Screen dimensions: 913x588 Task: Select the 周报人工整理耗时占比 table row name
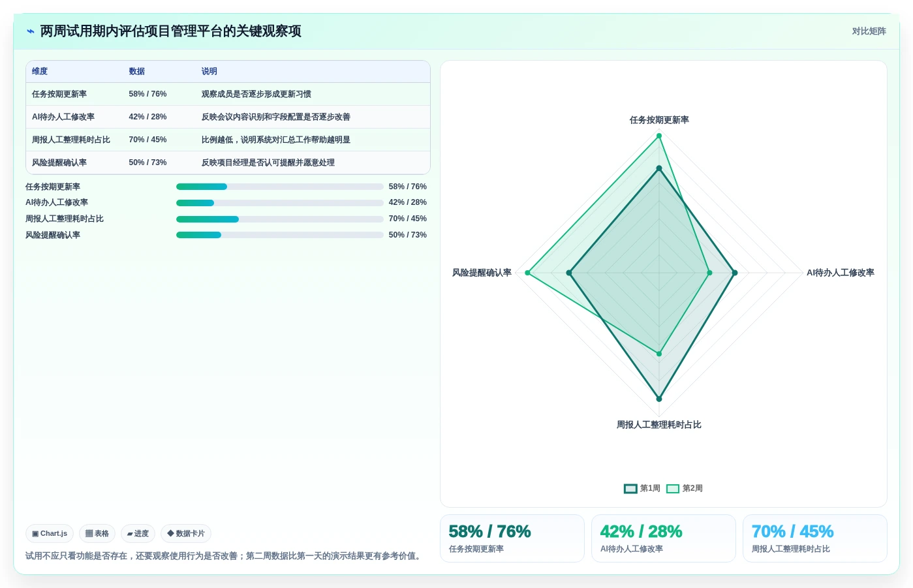[71, 140]
